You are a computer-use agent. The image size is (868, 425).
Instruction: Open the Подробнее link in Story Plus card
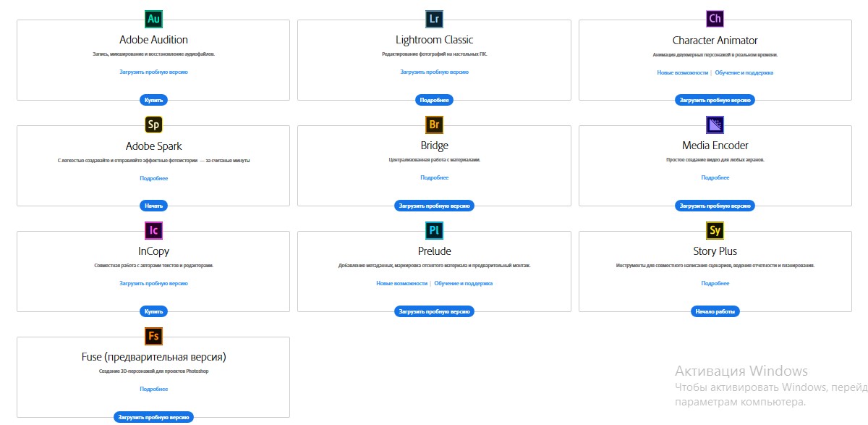click(x=715, y=283)
